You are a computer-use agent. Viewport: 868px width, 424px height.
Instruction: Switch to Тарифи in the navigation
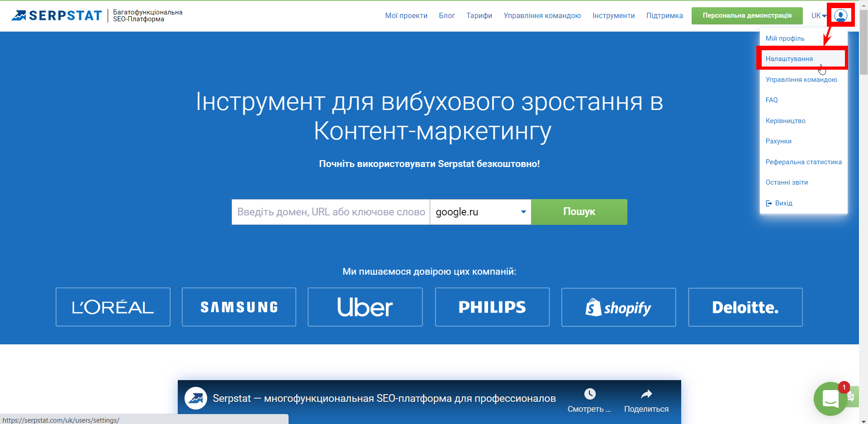pos(479,15)
